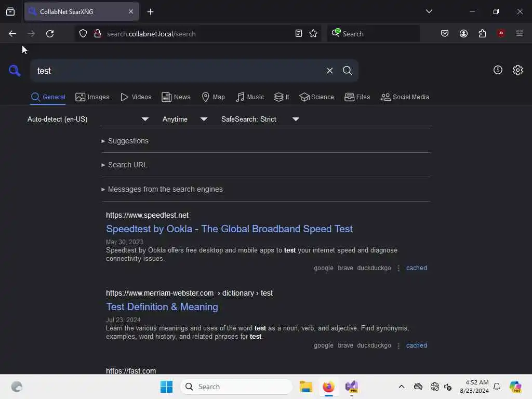Switch to the Social Media tab
This screenshot has height=399, width=532.
(x=405, y=97)
